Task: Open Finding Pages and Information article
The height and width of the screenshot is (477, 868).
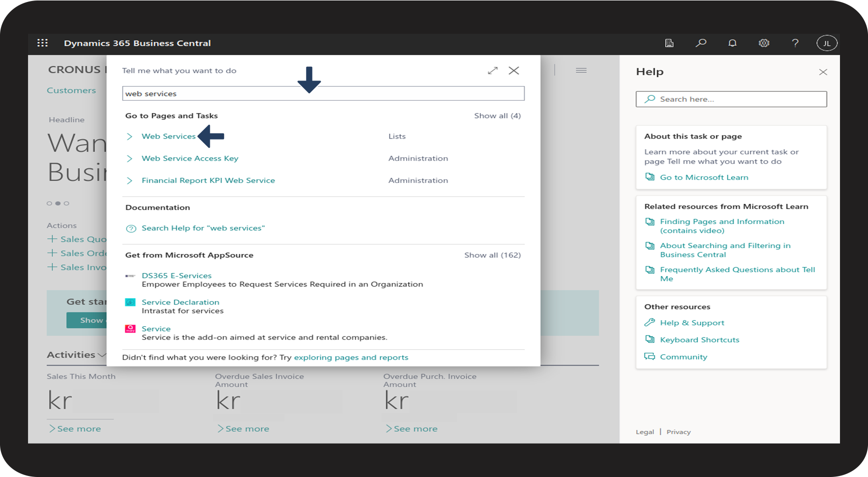Action: pos(722,226)
